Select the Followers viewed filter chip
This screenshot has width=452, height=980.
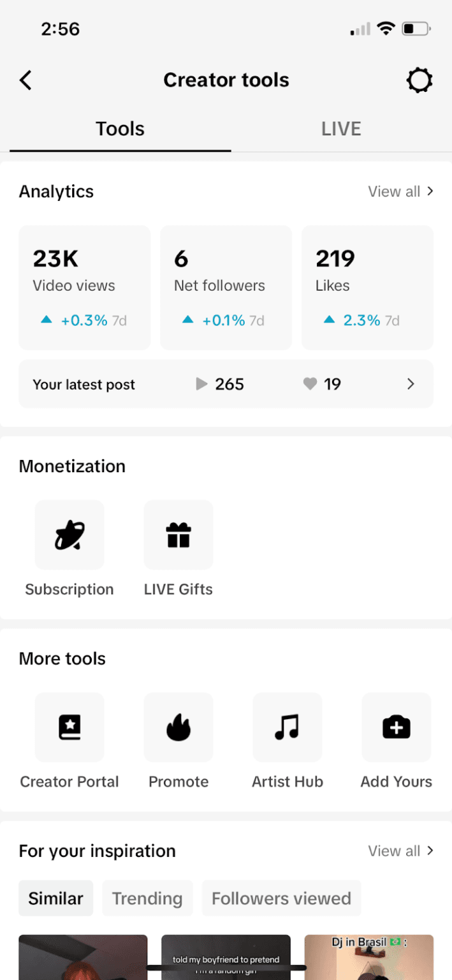[281, 898]
